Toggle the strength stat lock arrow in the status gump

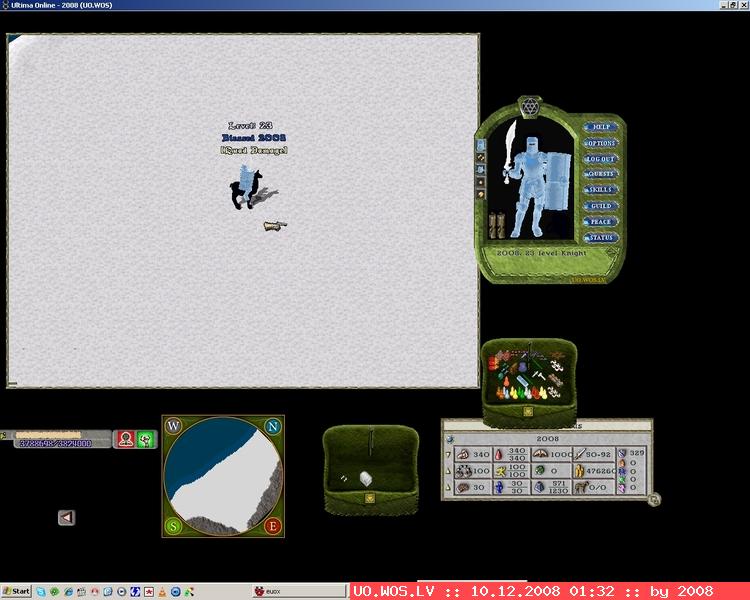448,455
